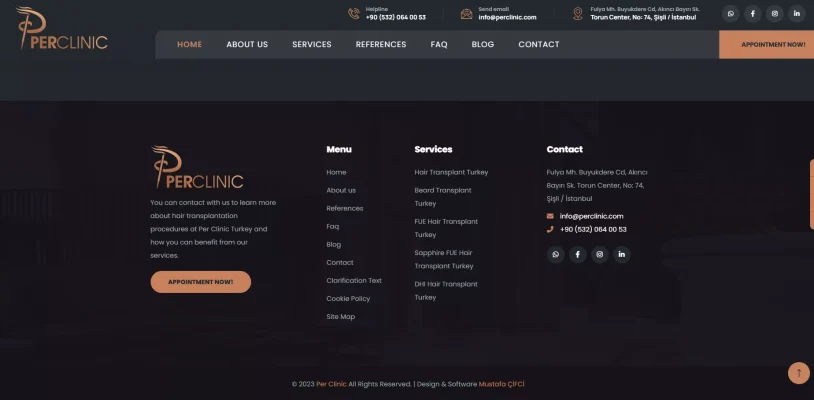Click the header helpline phone number

tap(396, 17)
